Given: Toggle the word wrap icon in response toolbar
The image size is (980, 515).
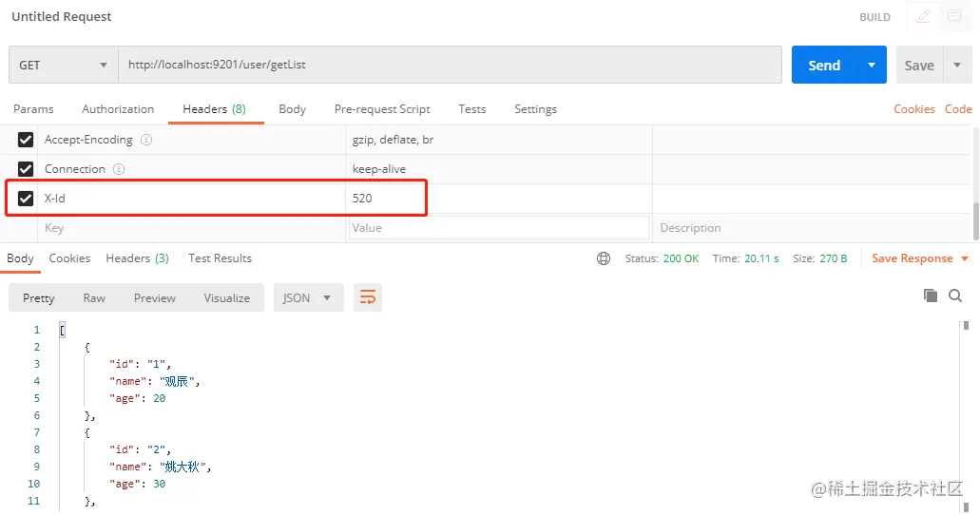Looking at the screenshot, I should 368,297.
